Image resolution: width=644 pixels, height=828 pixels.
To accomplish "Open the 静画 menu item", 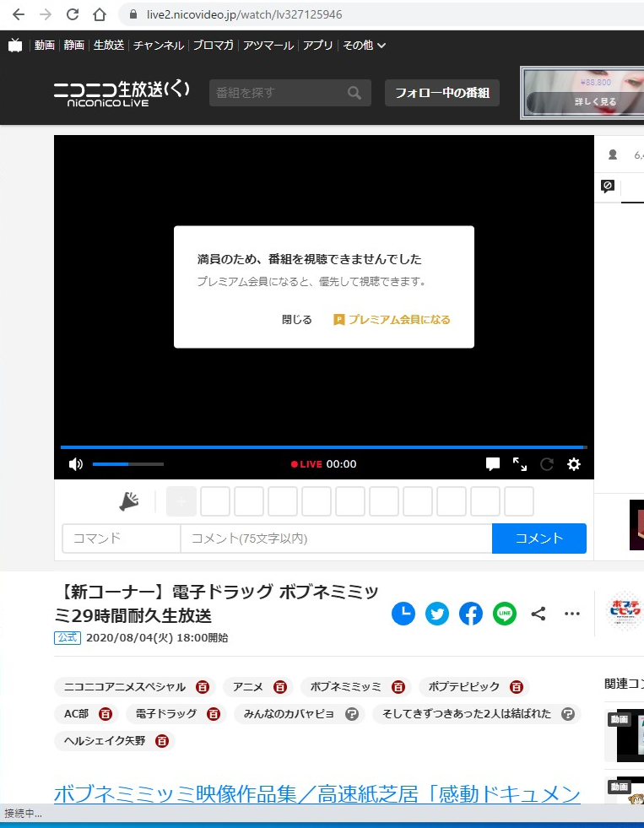I will pyautogui.click(x=74, y=46).
